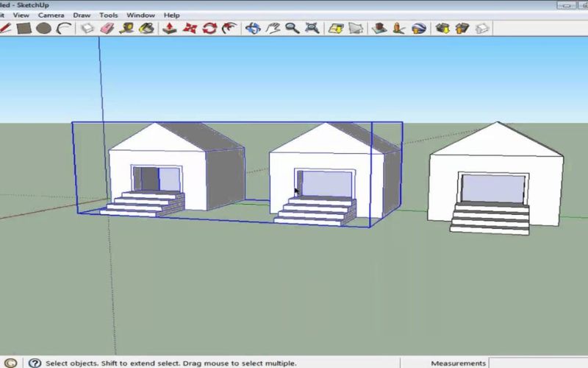Click the Get Models icon
Screen dimensions: 588x368
[x=443, y=28]
